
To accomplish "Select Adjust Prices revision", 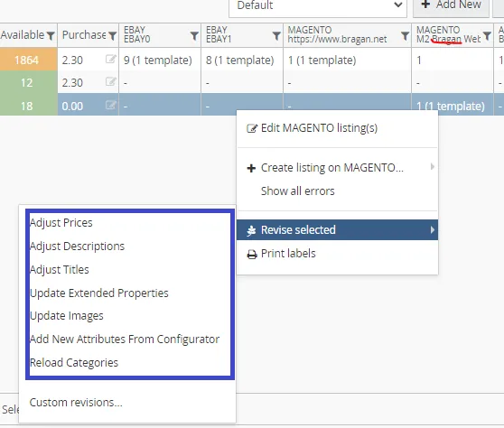I will pyautogui.click(x=61, y=223).
